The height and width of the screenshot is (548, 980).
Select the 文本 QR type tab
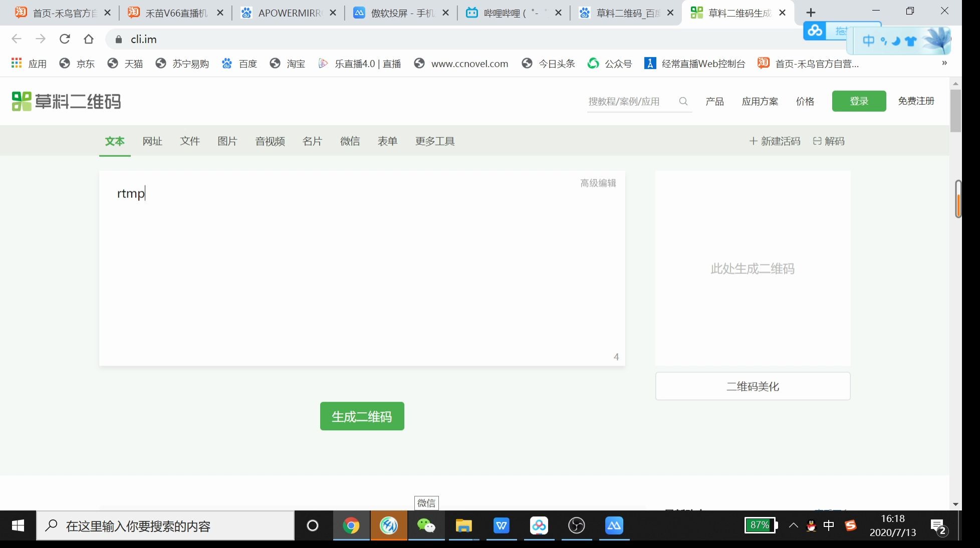pyautogui.click(x=115, y=141)
